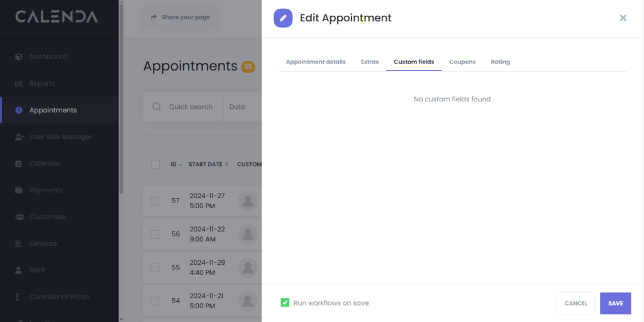Sort by the ID column arrow

180,165
